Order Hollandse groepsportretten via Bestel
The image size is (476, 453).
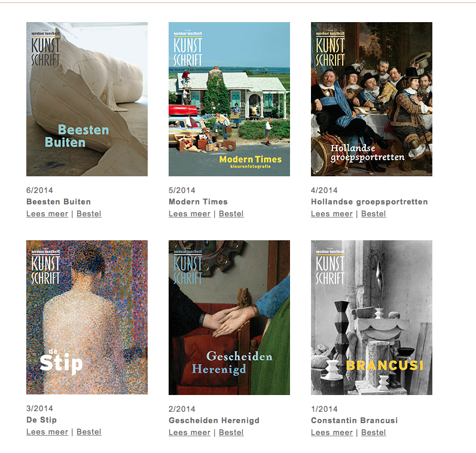coord(374,213)
